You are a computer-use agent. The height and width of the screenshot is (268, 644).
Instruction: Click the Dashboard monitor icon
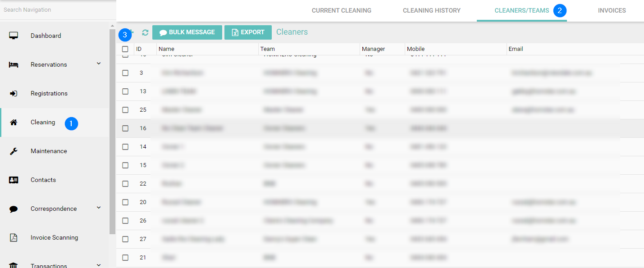[14, 36]
